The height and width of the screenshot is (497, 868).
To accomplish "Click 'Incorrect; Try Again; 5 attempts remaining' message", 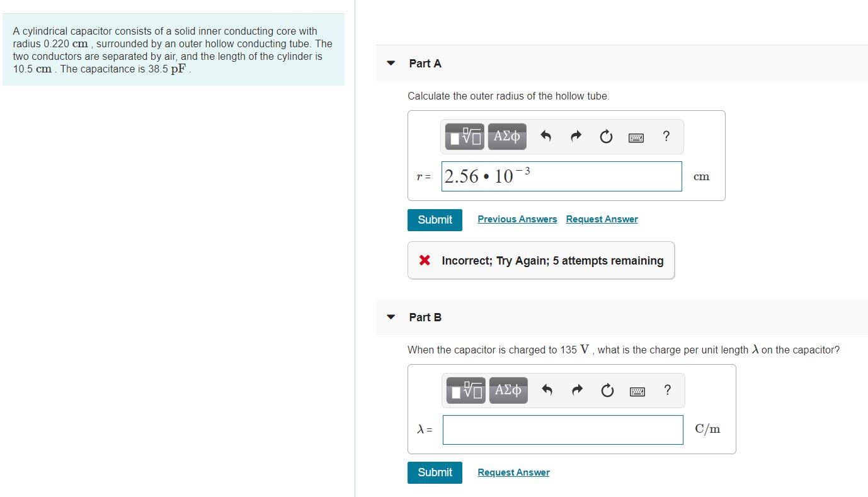I will (x=552, y=261).
